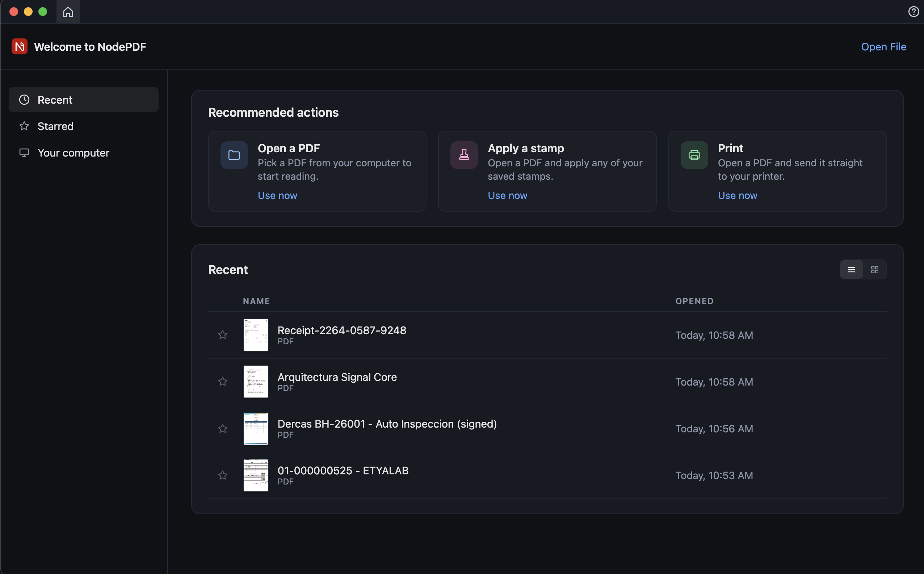The width and height of the screenshot is (924, 574).
Task: Open the help question mark icon
Action: tap(913, 12)
